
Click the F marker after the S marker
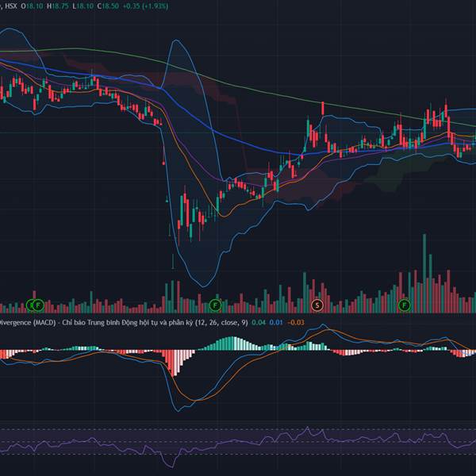[x=405, y=305]
